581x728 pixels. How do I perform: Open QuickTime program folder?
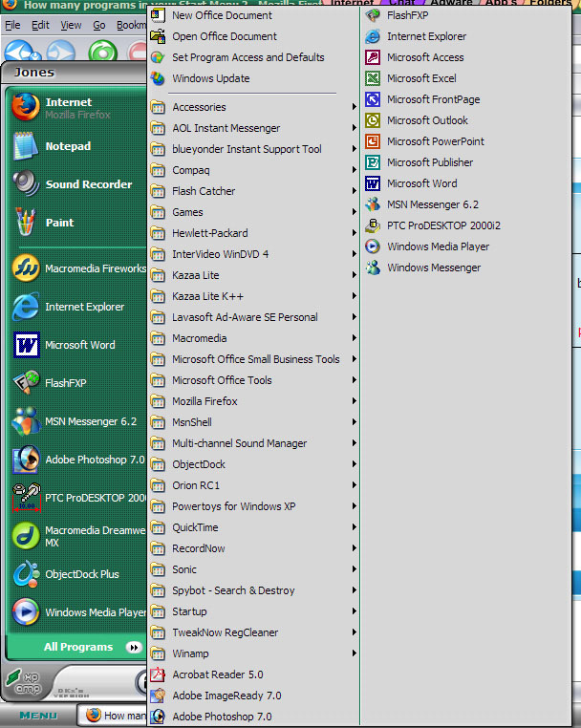(253, 527)
